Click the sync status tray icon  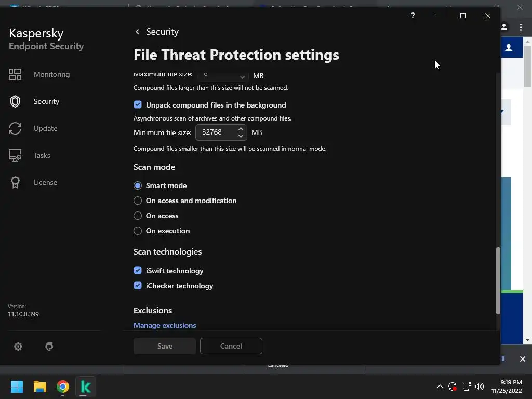pos(453,387)
